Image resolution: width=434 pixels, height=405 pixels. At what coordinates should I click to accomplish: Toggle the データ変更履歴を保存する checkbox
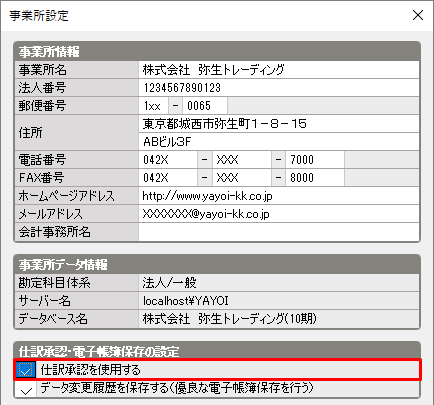(26, 389)
